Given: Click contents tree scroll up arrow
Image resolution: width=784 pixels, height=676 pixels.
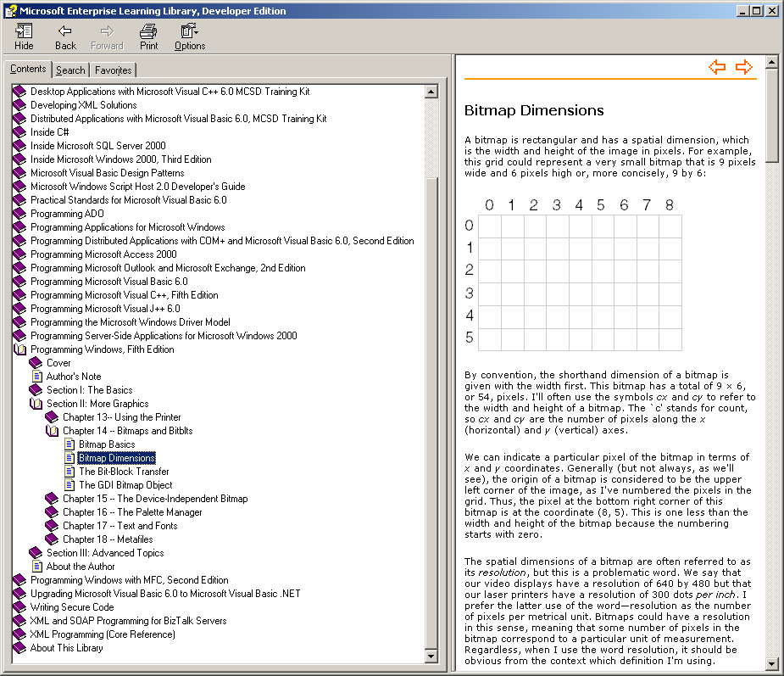Looking at the screenshot, I should (x=431, y=92).
